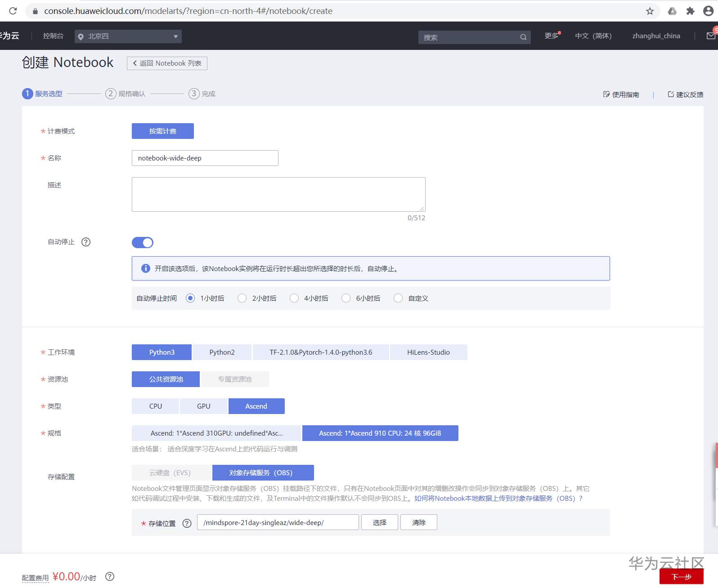Click the 名称 input with notebook-wide-deep
Screen dimensions: 718x588
pyautogui.click(x=205, y=158)
